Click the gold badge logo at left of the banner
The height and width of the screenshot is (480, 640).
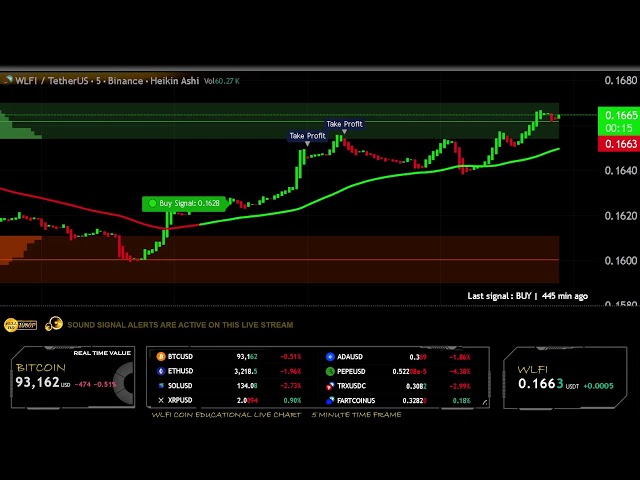click(x=20, y=325)
